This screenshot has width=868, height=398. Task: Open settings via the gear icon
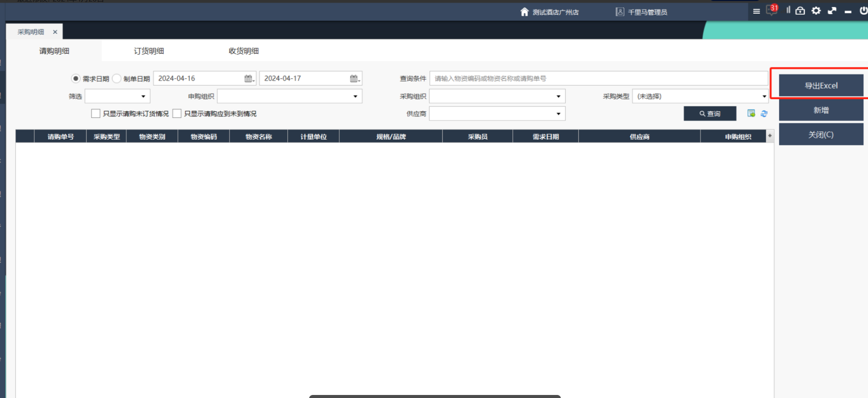[x=816, y=11]
